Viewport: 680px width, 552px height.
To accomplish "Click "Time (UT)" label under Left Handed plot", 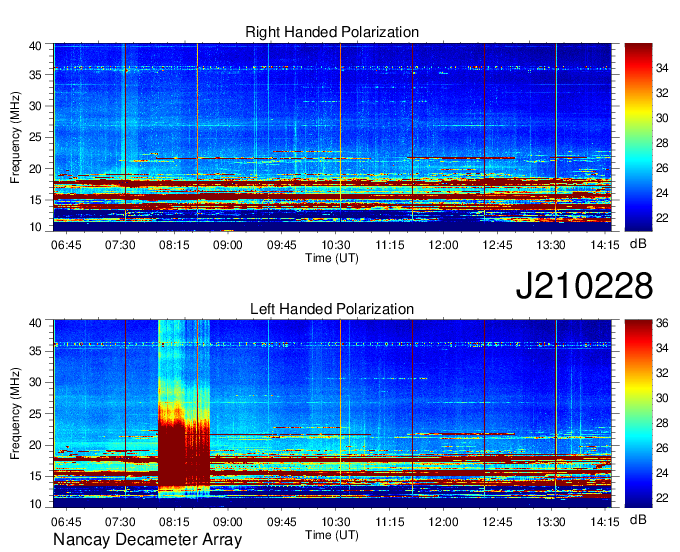I will (x=332, y=535).
